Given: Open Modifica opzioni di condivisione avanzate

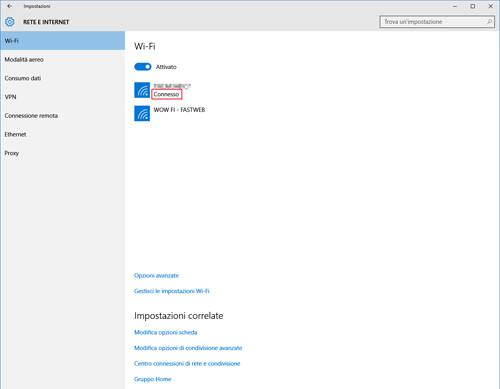Looking at the screenshot, I should [188, 348].
